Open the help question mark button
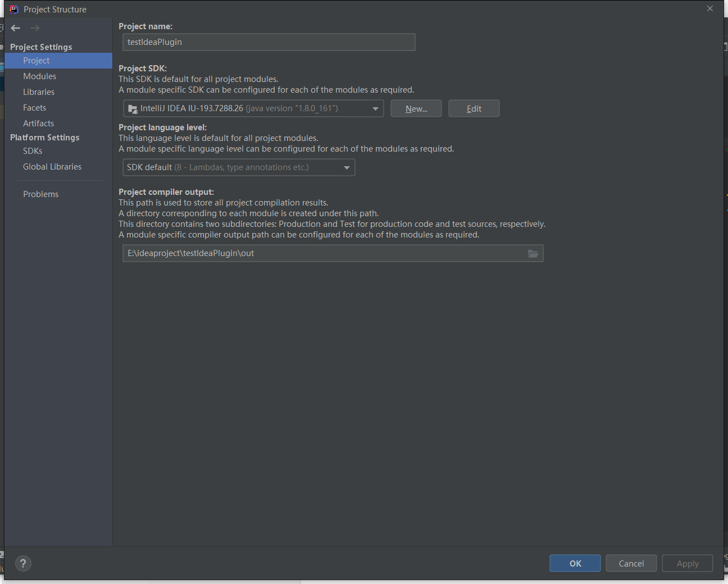Viewport: 728px width, 584px height. (x=23, y=563)
